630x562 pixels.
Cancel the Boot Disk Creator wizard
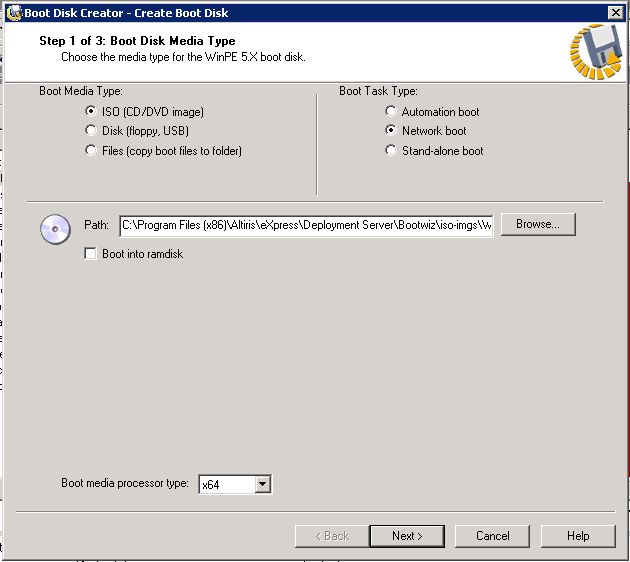click(x=492, y=536)
